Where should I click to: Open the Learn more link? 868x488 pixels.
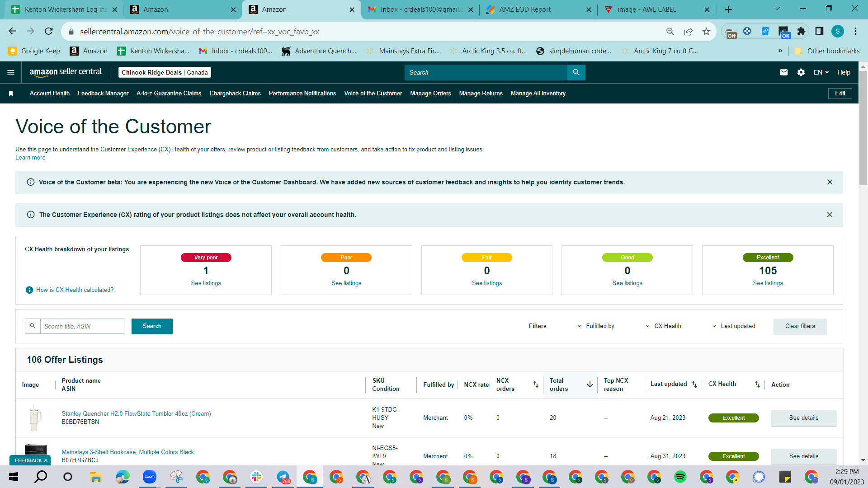coord(30,158)
